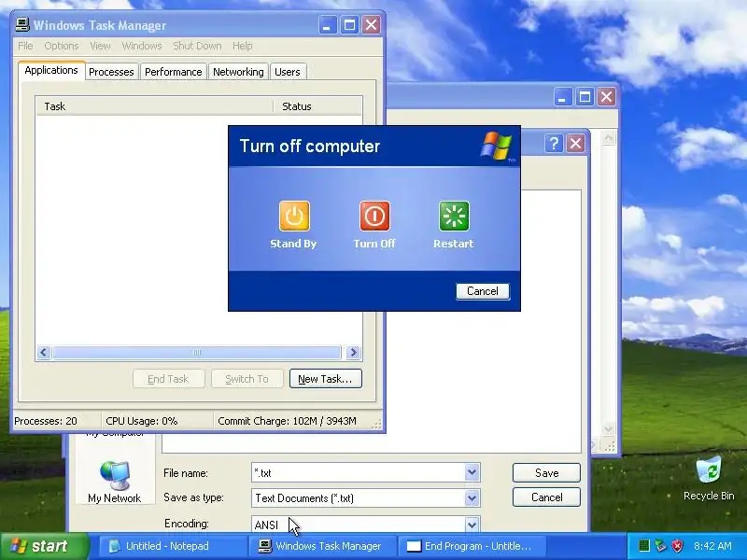The height and width of the screenshot is (560, 747).
Task: Click the Commit Charge status entry
Action: point(292,421)
